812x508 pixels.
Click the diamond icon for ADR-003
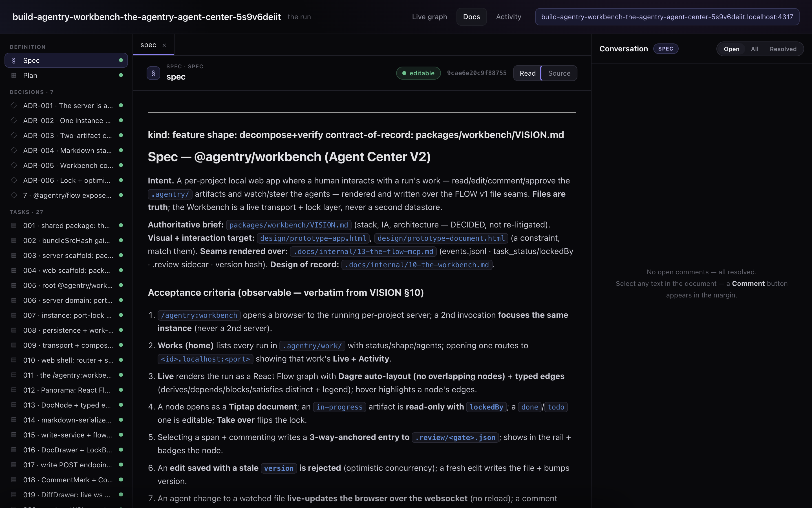[x=14, y=135]
